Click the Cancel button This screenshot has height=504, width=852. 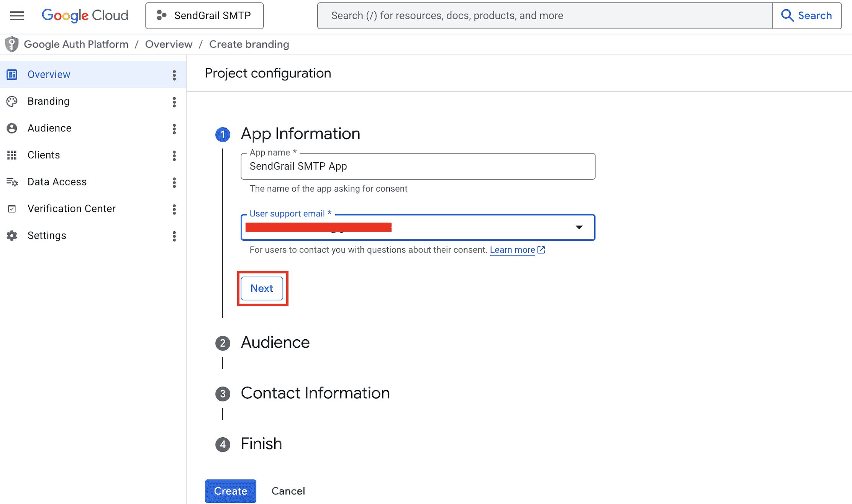[x=288, y=491]
